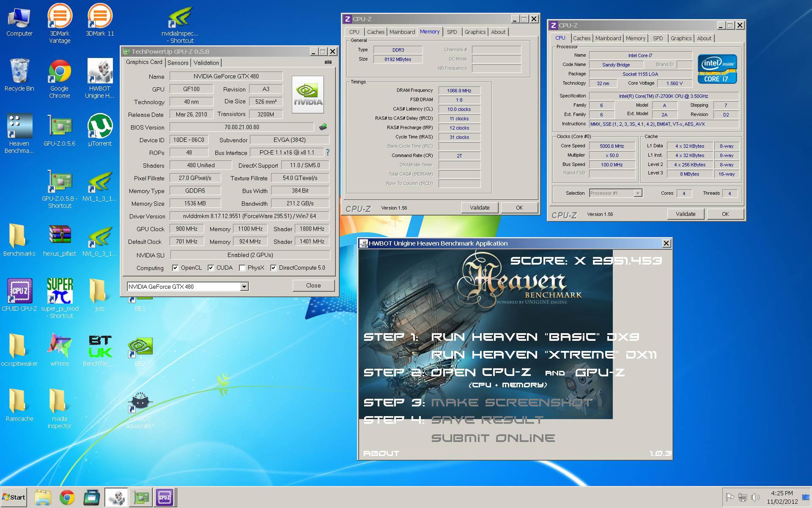Run Heaven Xtreme DX11 benchmark
The image size is (812, 508).
click(544, 355)
